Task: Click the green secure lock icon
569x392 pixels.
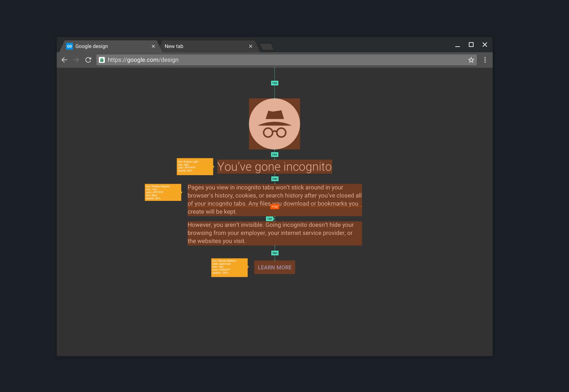Action: (x=102, y=60)
